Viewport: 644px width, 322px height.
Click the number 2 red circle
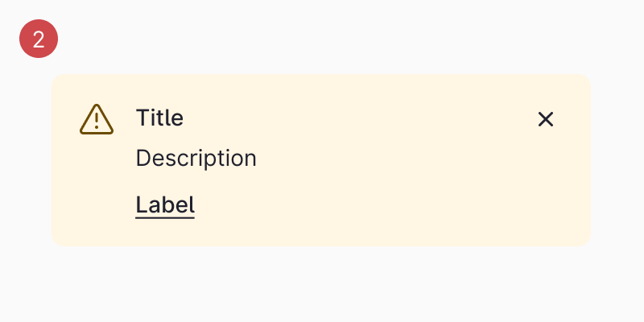pyautogui.click(x=39, y=39)
